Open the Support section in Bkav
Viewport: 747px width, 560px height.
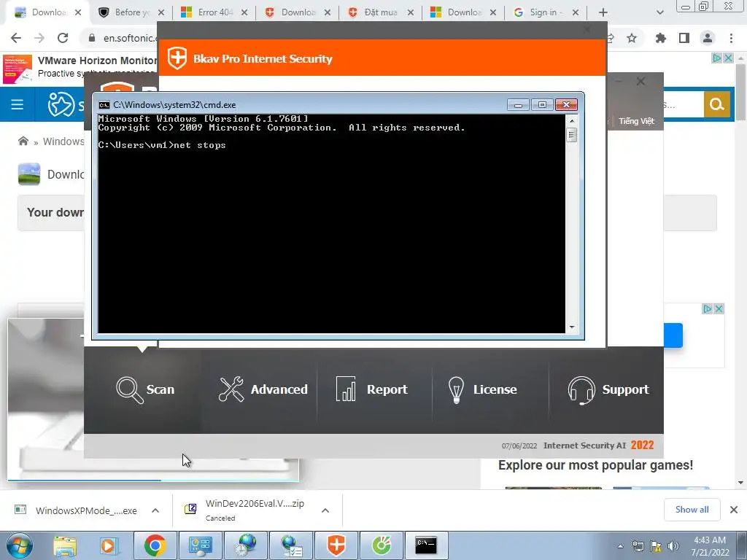point(608,389)
